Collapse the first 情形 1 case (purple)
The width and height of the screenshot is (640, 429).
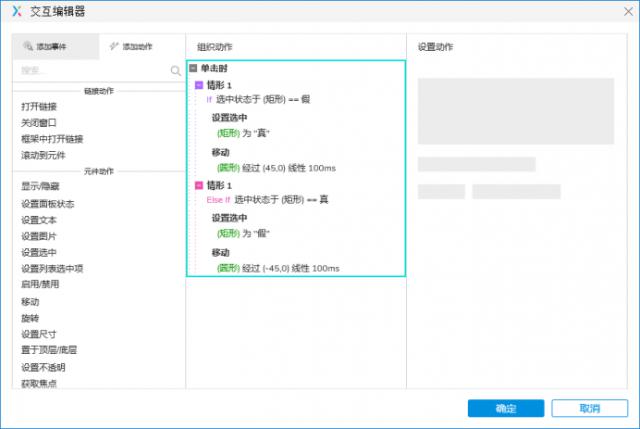click(199, 85)
